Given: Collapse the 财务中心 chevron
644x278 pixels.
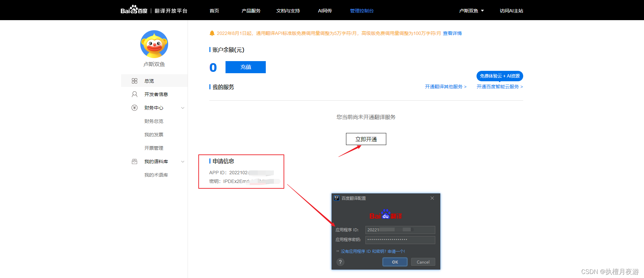Looking at the screenshot, I should click(183, 108).
